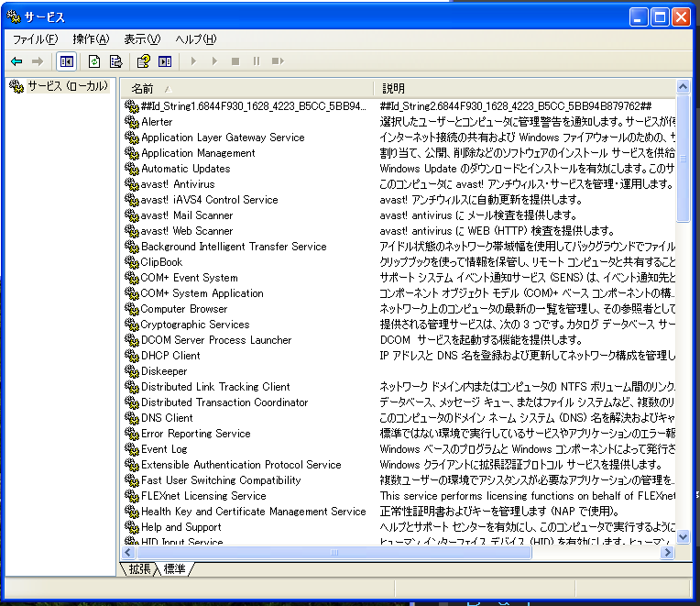Select Computer Browser service
The height and width of the screenshot is (606, 700).
click(x=184, y=309)
